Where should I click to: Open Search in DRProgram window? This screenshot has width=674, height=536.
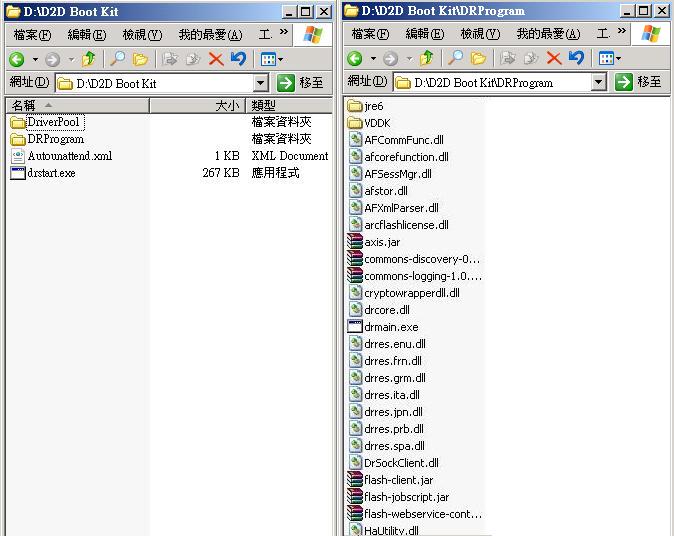pyautogui.click(x=455, y=58)
